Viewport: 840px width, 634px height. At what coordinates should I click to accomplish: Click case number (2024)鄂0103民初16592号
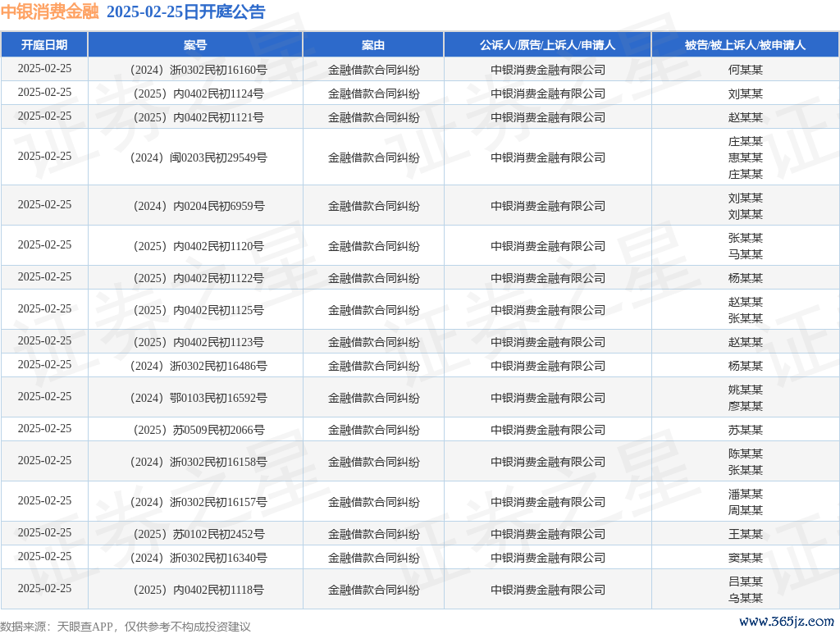(x=199, y=398)
